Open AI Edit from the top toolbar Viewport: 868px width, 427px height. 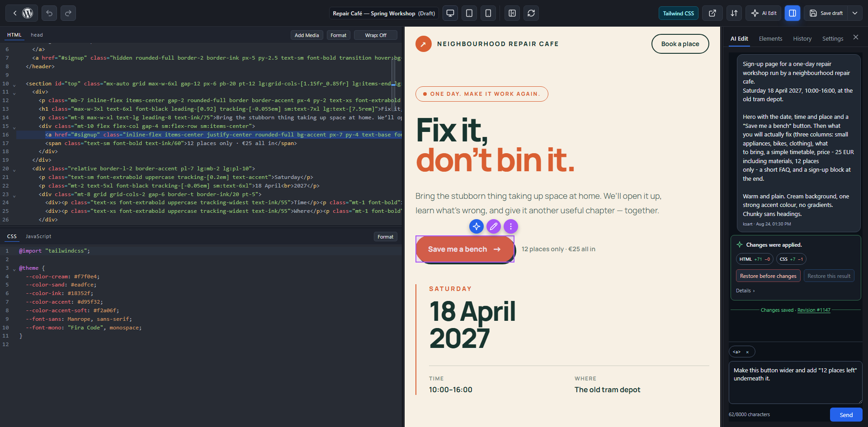(764, 13)
